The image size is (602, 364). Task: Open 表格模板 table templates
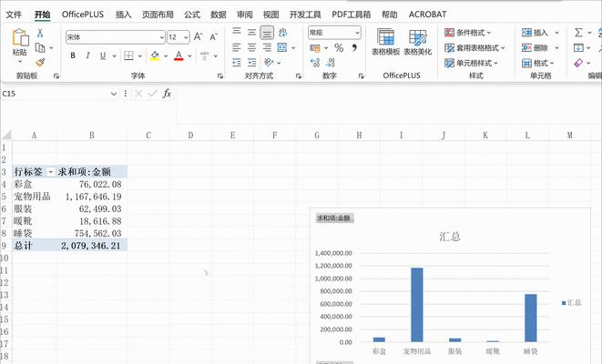click(x=385, y=42)
